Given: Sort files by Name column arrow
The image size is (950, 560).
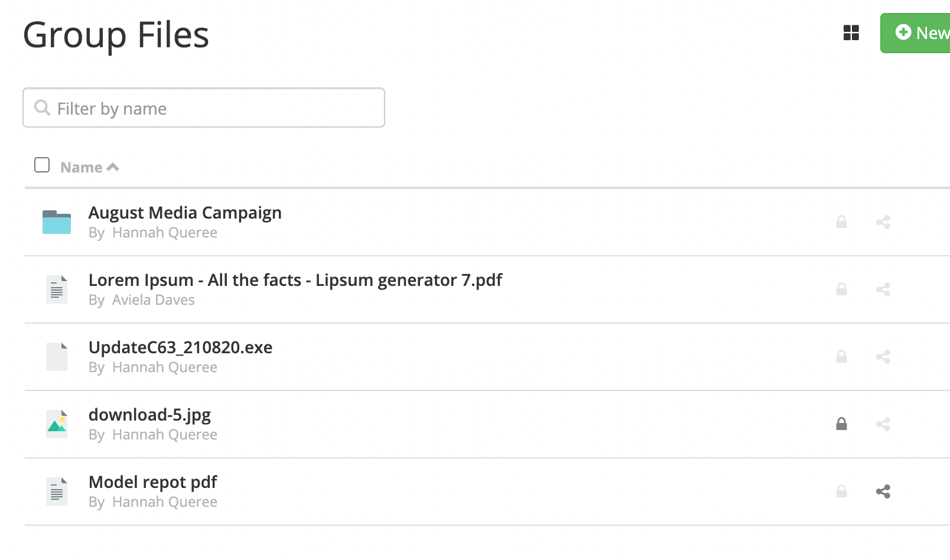Looking at the screenshot, I should [113, 167].
